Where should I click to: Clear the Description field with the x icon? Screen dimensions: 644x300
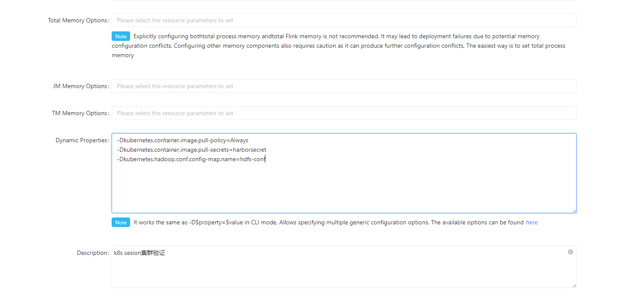(x=571, y=252)
